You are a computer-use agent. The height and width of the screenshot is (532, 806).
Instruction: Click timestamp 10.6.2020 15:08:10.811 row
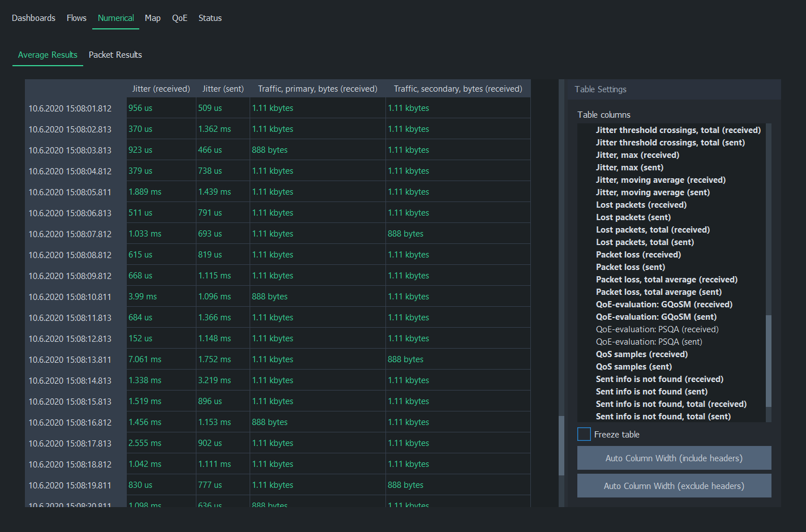70,297
